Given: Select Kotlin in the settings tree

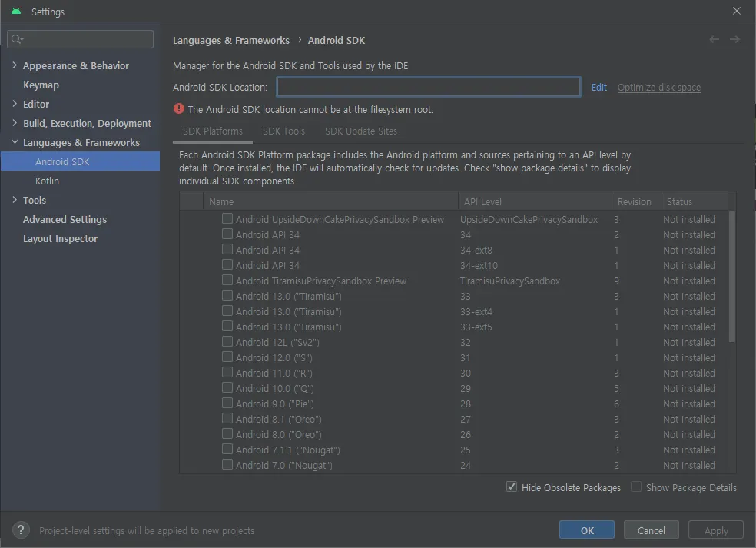Looking at the screenshot, I should [x=47, y=181].
